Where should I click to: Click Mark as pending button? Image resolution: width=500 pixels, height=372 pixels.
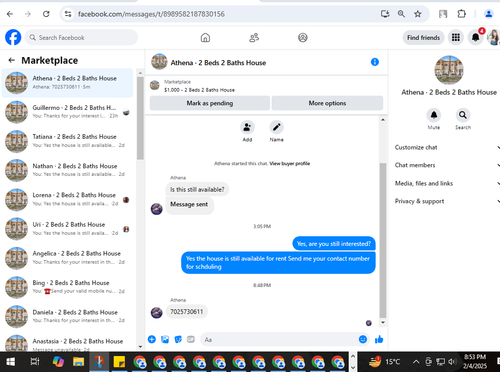[x=210, y=103]
